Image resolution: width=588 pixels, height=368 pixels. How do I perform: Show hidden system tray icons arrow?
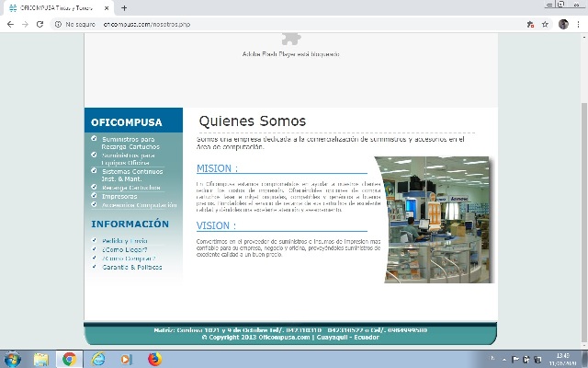point(504,360)
